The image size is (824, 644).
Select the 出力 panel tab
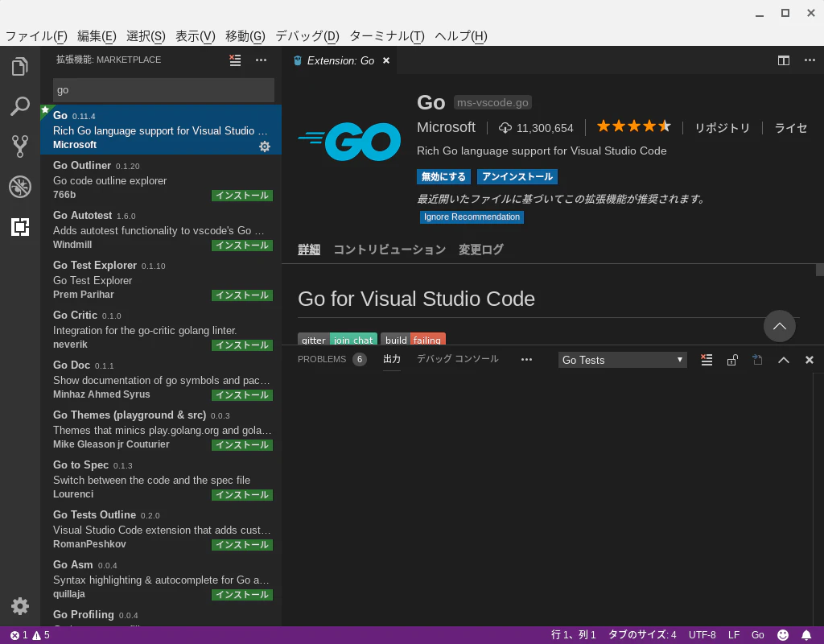point(392,359)
